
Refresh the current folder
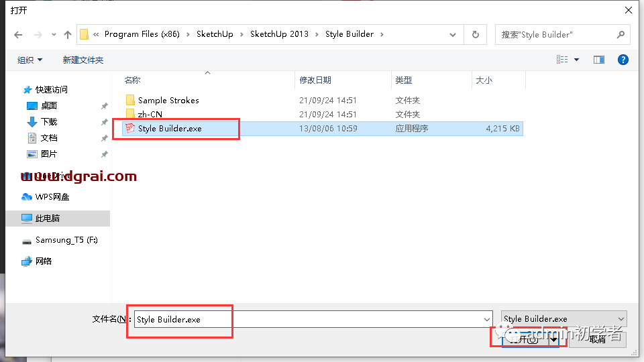476,34
